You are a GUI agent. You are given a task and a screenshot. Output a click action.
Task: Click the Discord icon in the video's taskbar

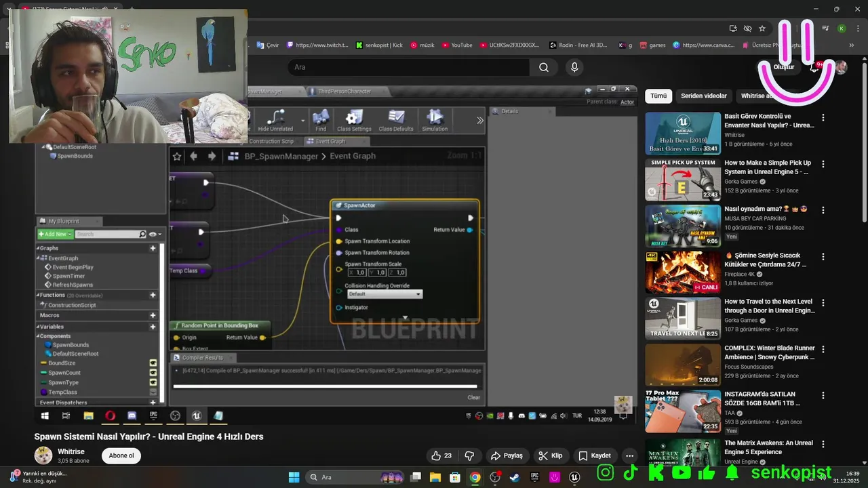tap(132, 415)
